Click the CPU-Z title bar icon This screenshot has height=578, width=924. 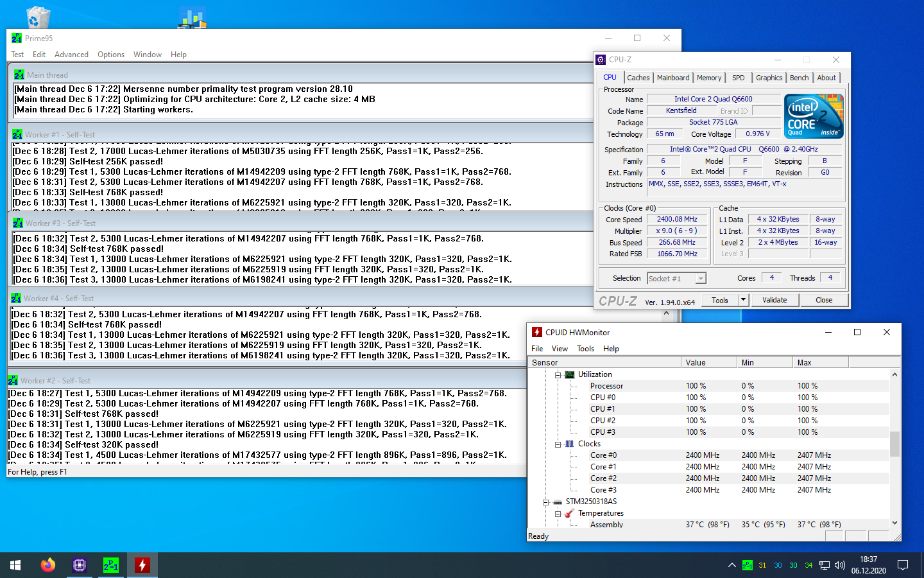(x=601, y=60)
